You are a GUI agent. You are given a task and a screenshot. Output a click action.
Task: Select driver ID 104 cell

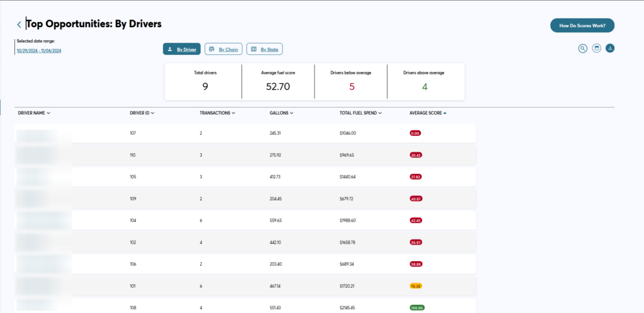pyautogui.click(x=133, y=220)
